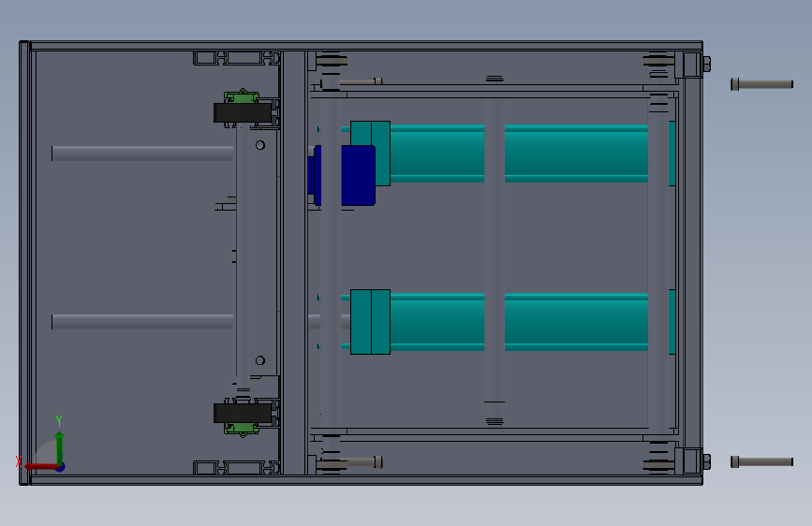
Task: Click the upper hole in vertical plate
Action: 260,145
